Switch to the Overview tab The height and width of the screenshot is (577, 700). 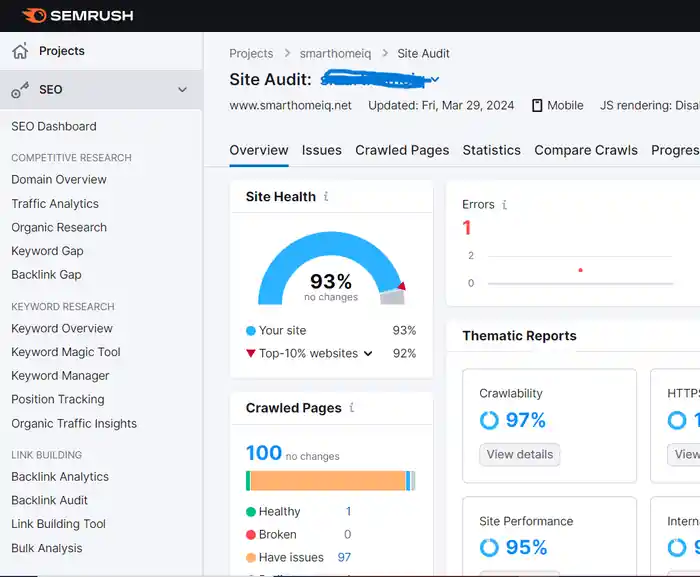pos(259,151)
